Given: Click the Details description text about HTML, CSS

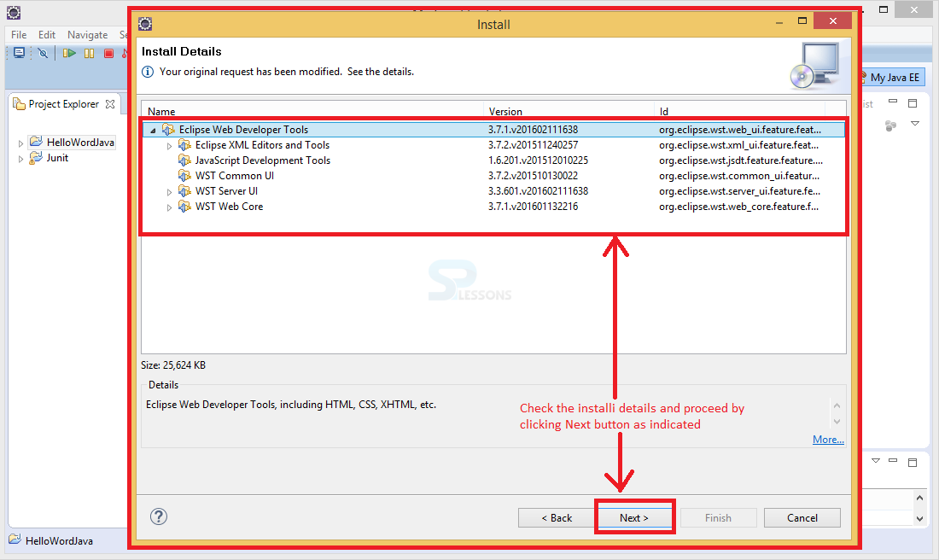Looking at the screenshot, I should point(291,405).
